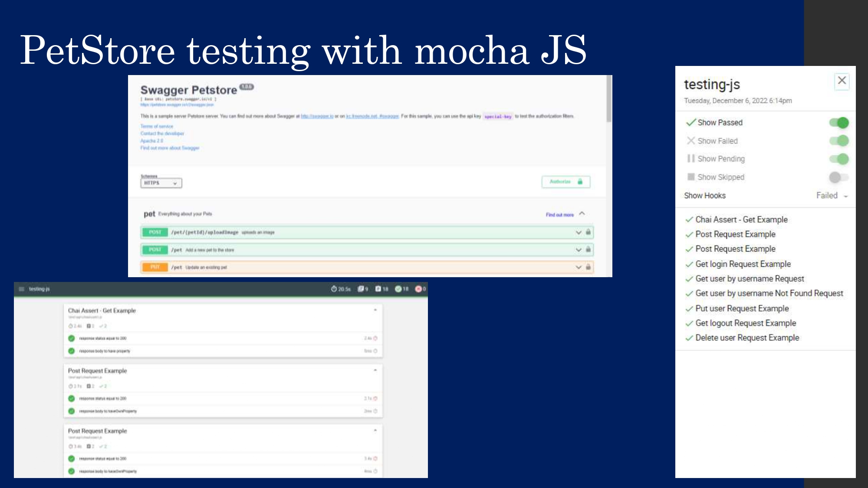Screen dimensions: 868x488
Task: Expand the POST /pet 'Add a new pet' chevron
Action: pyautogui.click(x=579, y=250)
